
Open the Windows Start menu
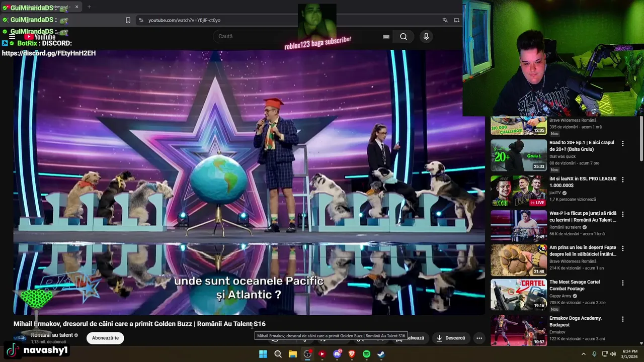[263, 354]
